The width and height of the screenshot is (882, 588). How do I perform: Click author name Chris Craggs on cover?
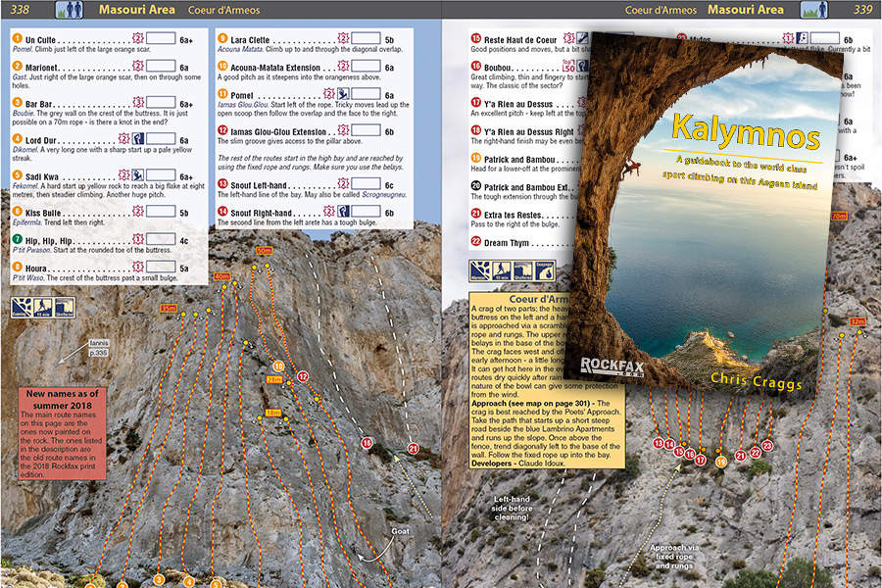tap(756, 381)
